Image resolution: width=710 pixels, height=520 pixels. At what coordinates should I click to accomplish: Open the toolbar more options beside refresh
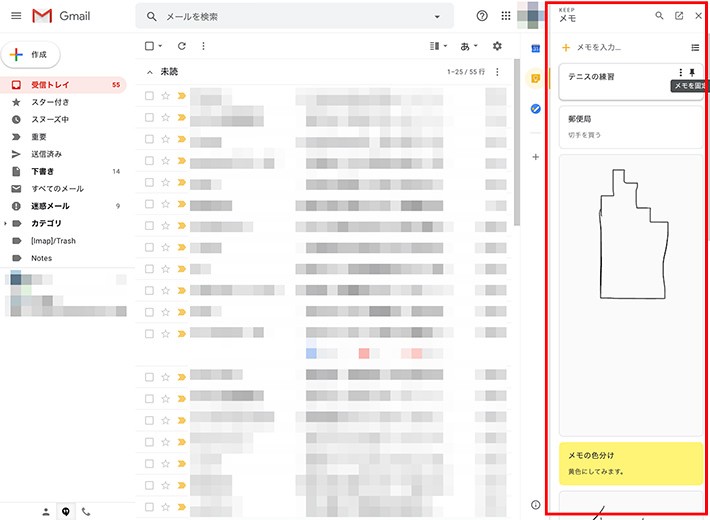click(x=203, y=46)
